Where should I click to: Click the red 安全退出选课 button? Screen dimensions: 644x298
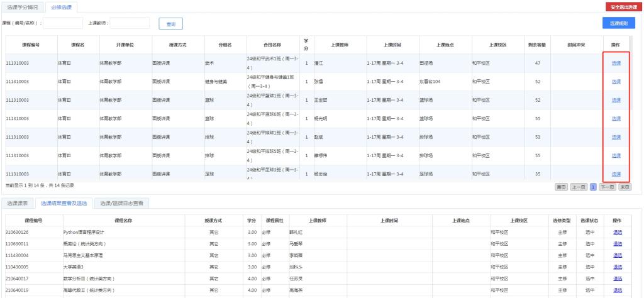[x=623, y=7]
